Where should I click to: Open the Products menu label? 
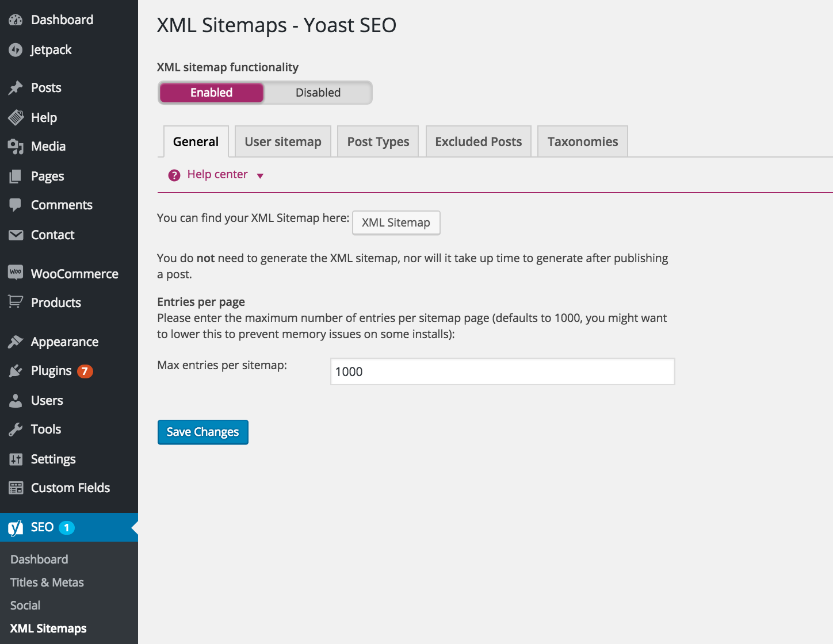(x=56, y=303)
